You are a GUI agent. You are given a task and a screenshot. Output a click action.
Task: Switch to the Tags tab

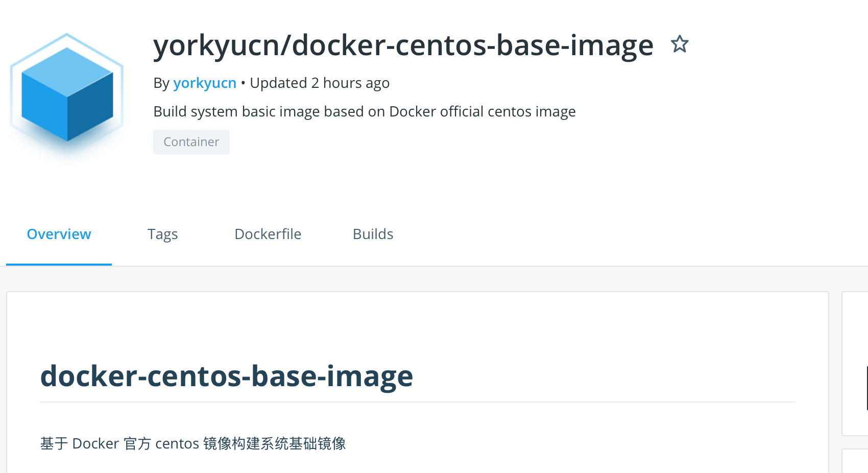tap(162, 234)
